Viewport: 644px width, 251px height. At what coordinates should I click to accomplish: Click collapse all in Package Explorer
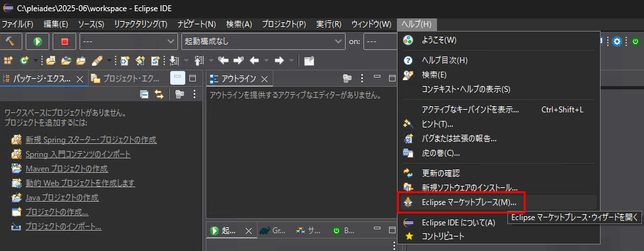144,95
